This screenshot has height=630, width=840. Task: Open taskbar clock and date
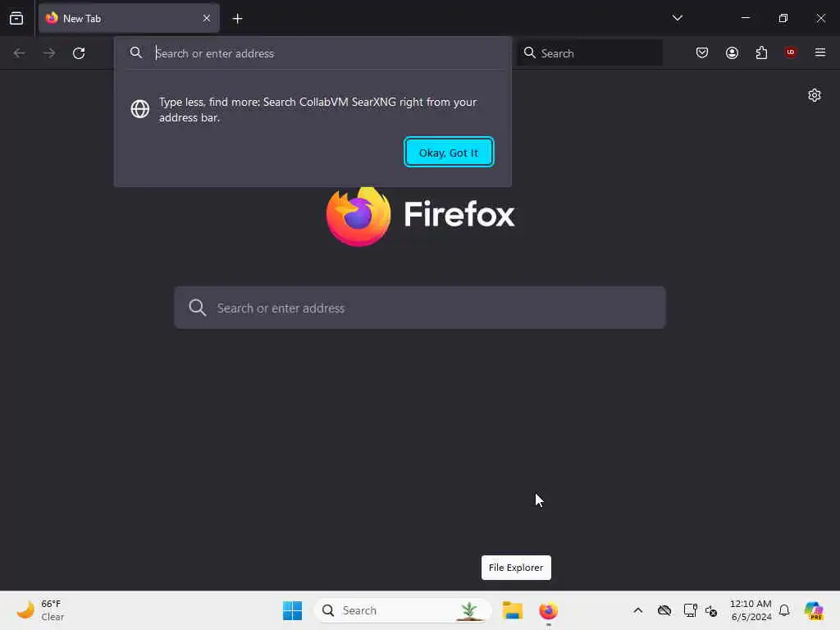pyautogui.click(x=751, y=610)
